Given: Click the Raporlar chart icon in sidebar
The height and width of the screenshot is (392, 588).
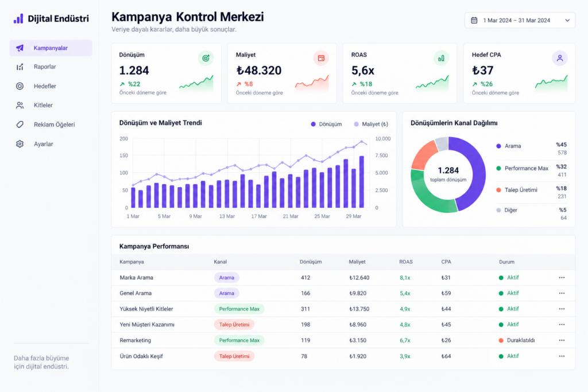Looking at the screenshot, I should pos(20,67).
